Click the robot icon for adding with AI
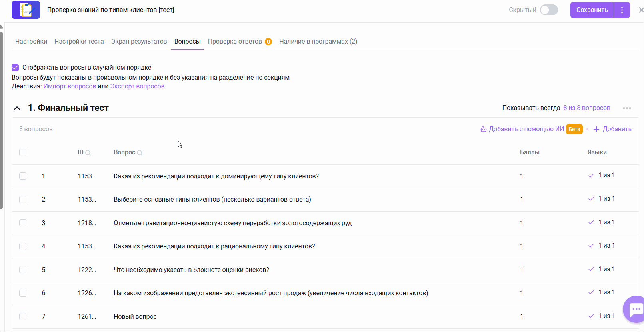Screen dimensions: 644x332 (484, 129)
